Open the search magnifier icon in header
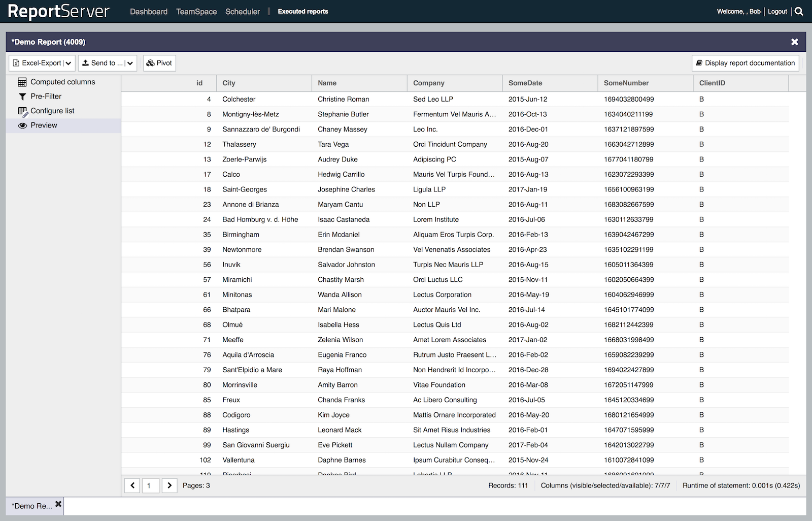Screen dimensions: 812x521 [x=799, y=11]
